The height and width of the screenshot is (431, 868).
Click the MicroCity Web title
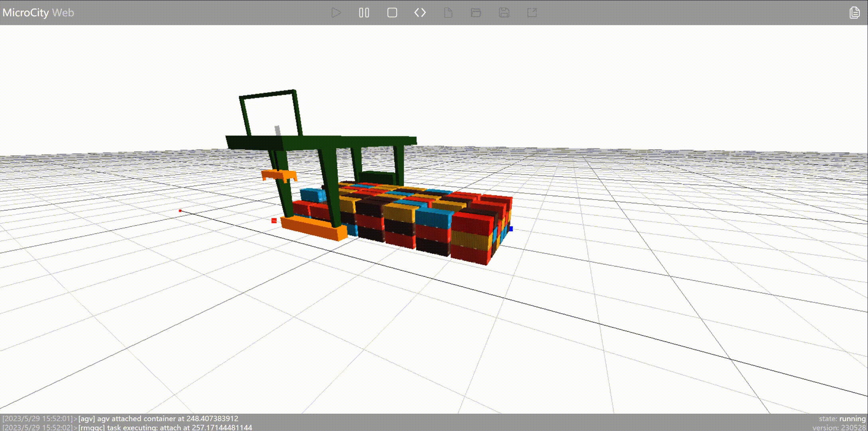[38, 13]
